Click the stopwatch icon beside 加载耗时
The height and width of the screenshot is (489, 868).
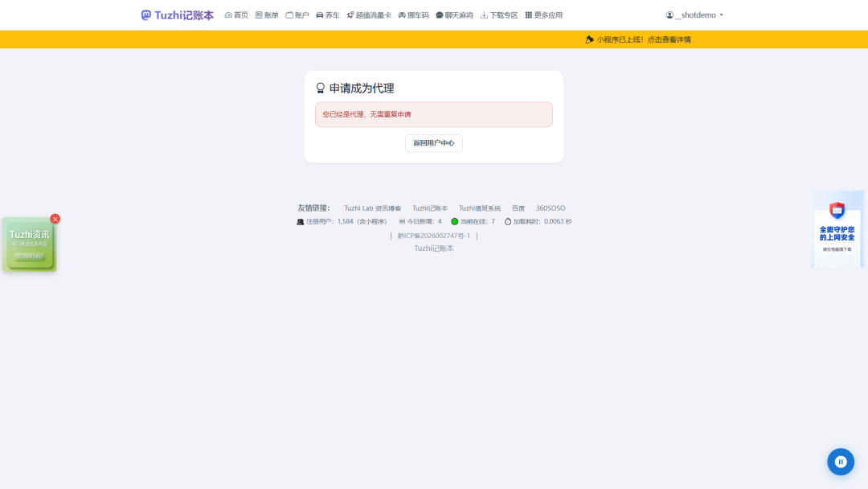point(508,221)
